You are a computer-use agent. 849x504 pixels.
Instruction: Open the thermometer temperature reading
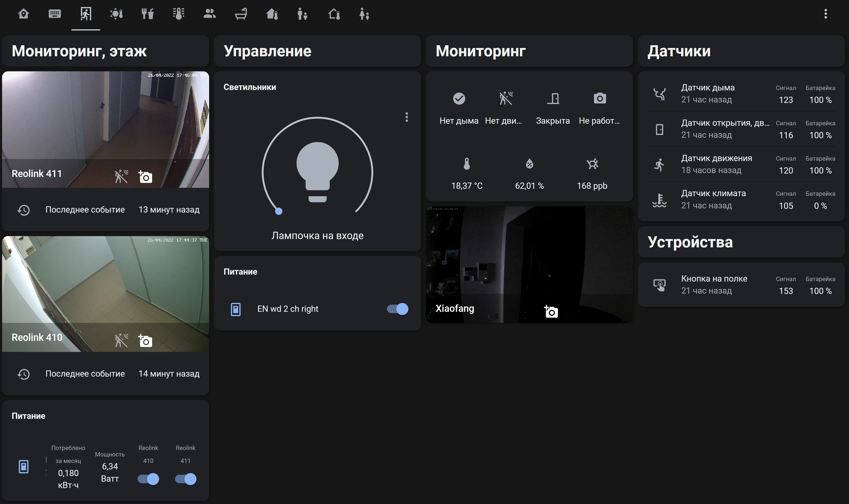467,164
